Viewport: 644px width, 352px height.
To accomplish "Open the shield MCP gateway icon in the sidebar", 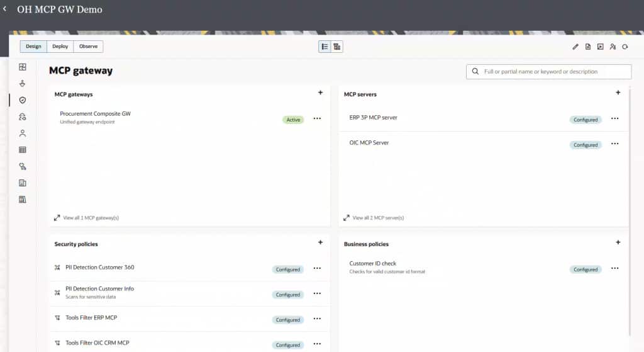I will [x=23, y=100].
